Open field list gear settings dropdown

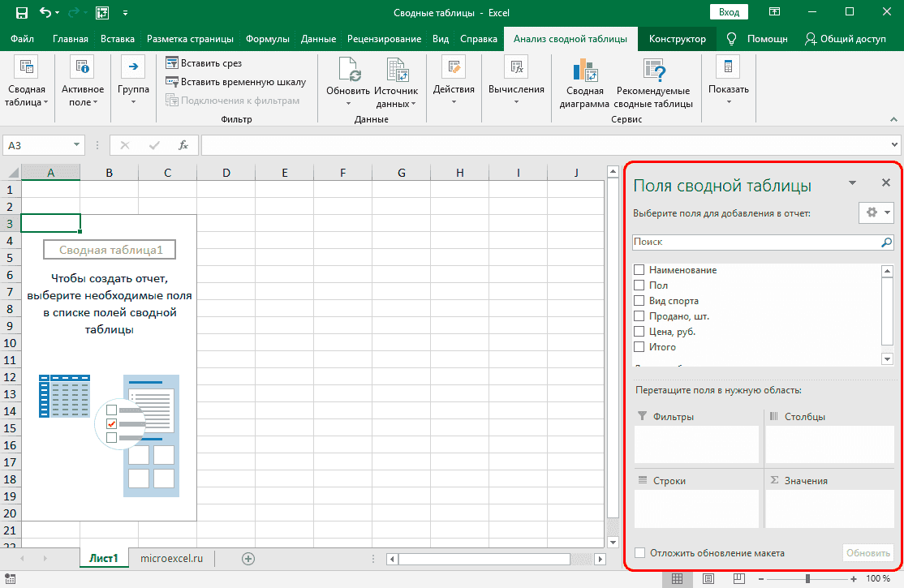(876, 212)
